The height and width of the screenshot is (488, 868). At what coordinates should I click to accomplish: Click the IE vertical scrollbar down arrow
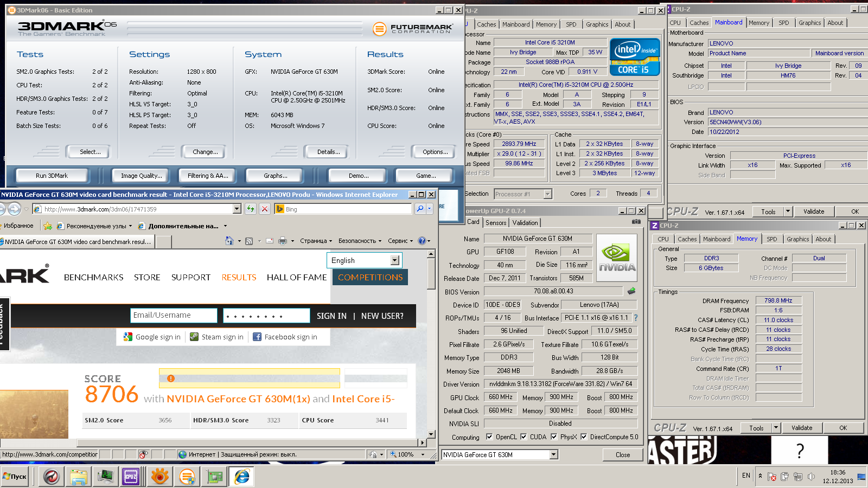point(431,434)
